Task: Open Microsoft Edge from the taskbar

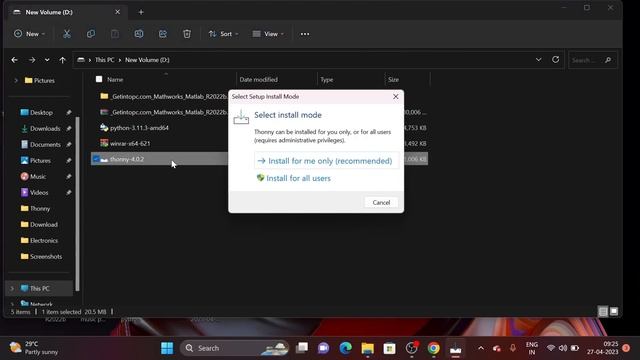Action: coord(346,348)
